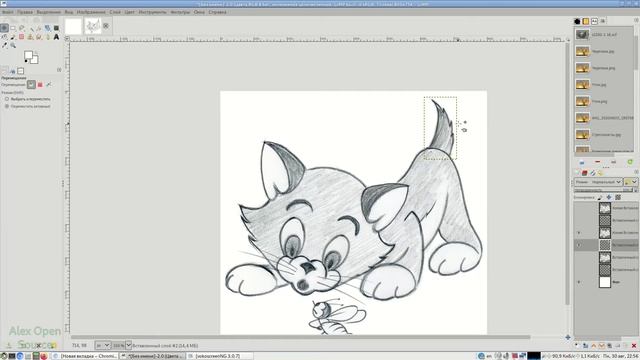Image resolution: width=640 pixels, height=360 pixels.
Task: Click the foreground color swatch
Action: pyautogui.click(x=28, y=55)
